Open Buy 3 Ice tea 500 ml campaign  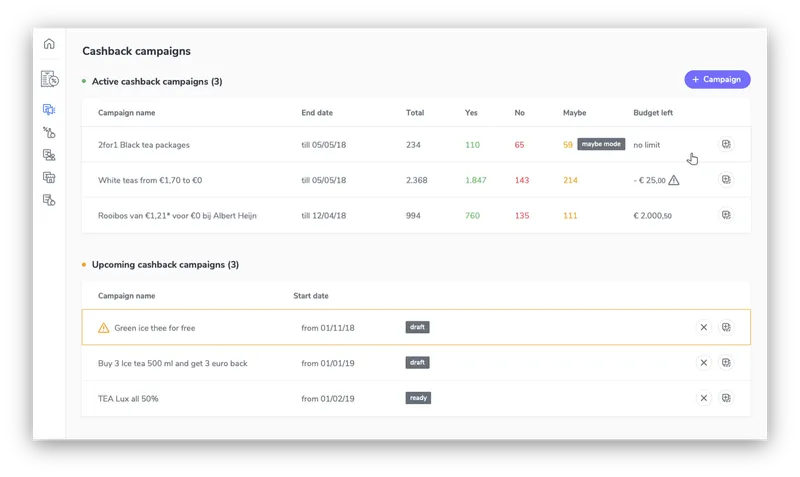click(x=172, y=363)
